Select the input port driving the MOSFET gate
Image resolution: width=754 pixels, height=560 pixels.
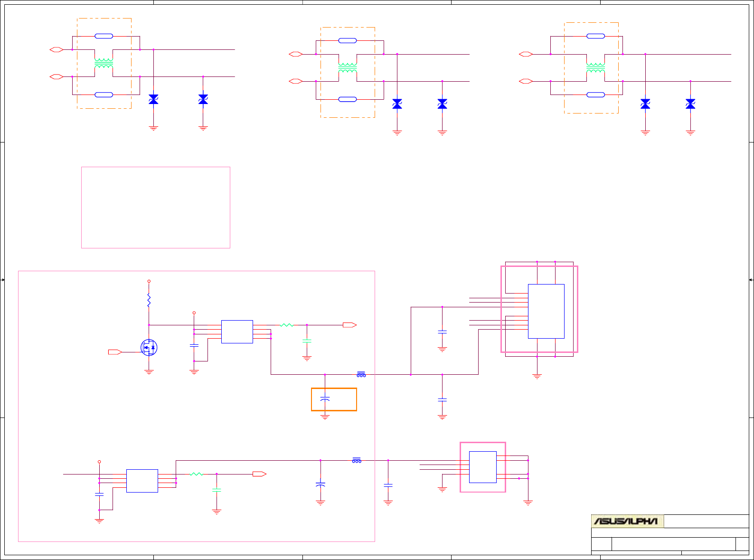tap(115, 352)
